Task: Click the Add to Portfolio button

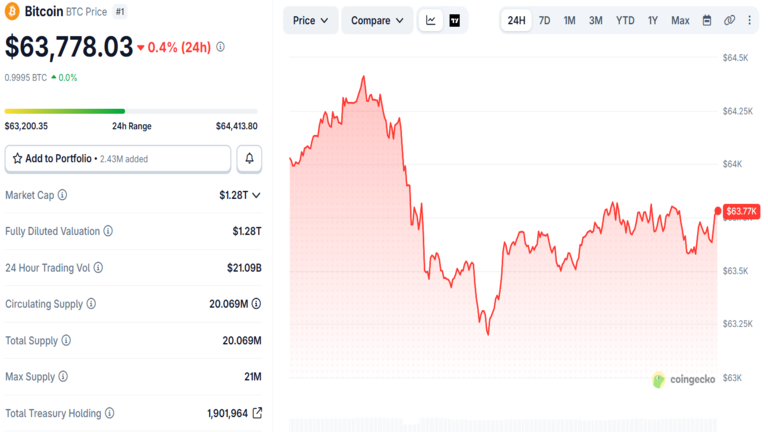Action: pyautogui.click(x=118, y=159)
